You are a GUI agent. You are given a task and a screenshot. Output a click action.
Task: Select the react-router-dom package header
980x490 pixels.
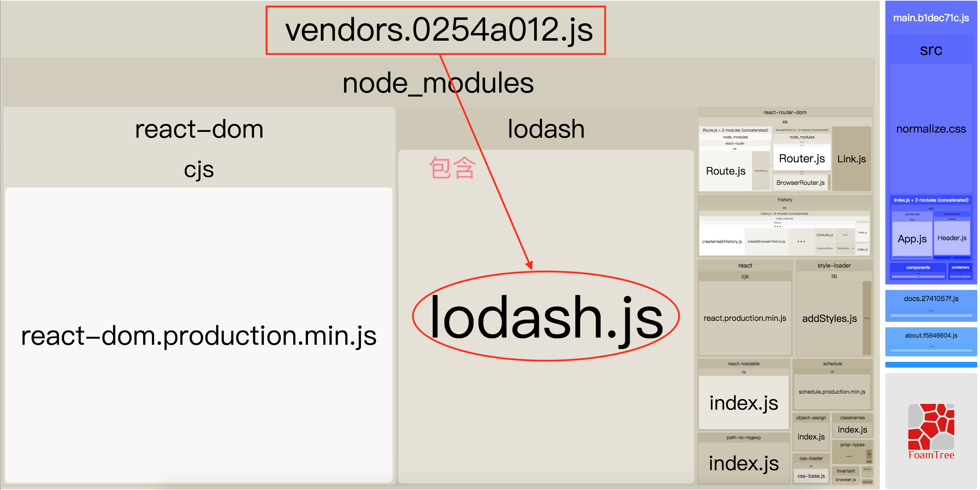(785, 112)
